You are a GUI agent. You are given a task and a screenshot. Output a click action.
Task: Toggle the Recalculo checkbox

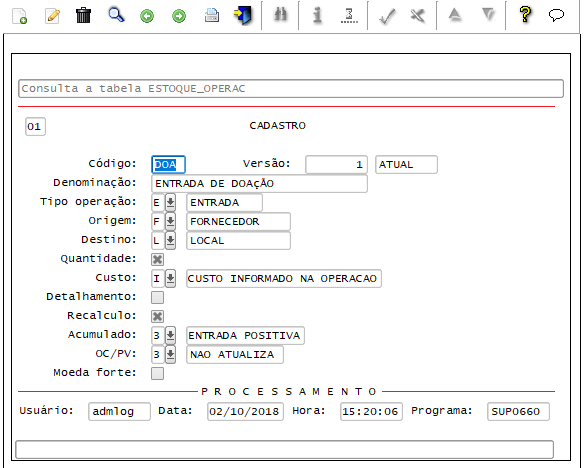click(158, 316)
